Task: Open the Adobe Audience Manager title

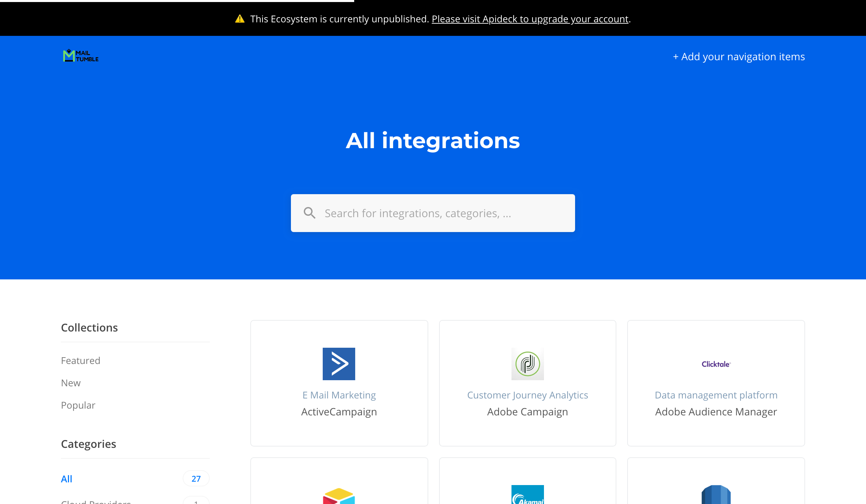Action: tap(716, 412)
